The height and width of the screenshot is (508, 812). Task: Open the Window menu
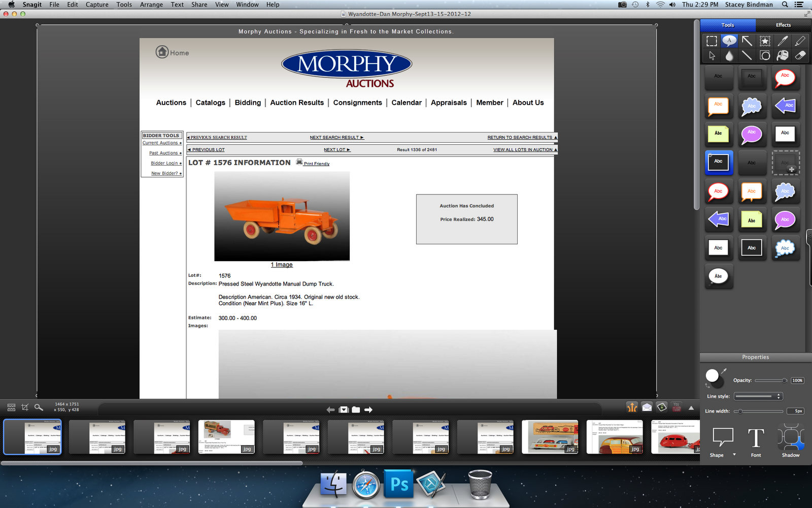click(x=247, y=5)
